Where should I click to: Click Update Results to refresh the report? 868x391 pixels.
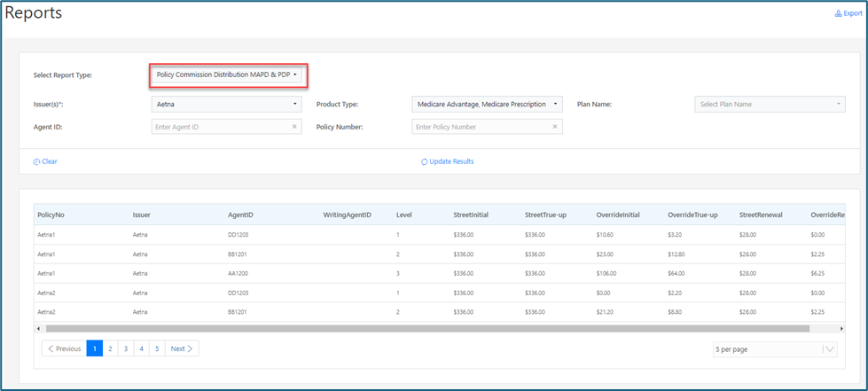point(447,161)
